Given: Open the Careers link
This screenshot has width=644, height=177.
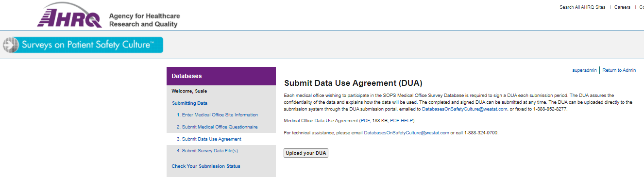Looking at the screenshot, I should (622, 7).
